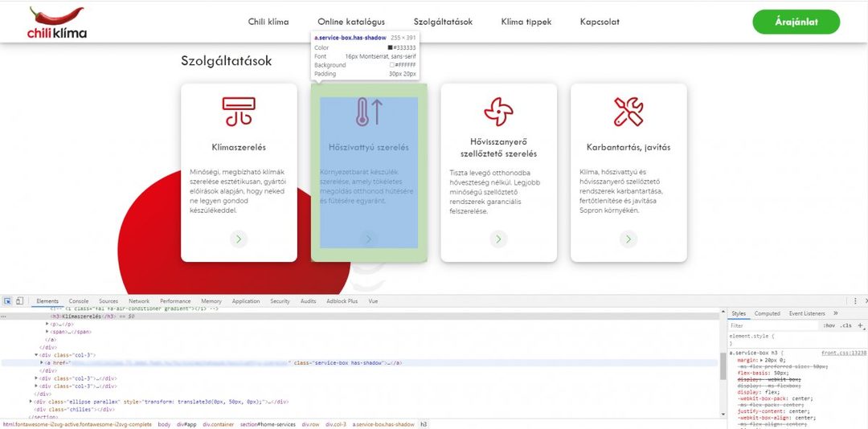Expand the ellipse parallax div node
Viewport: 868px width, 429px height.
[31, 402]
